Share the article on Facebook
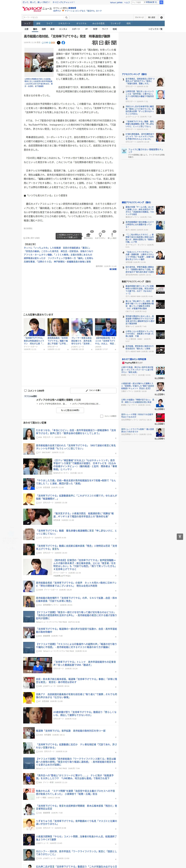 click(x=63, y=43)
